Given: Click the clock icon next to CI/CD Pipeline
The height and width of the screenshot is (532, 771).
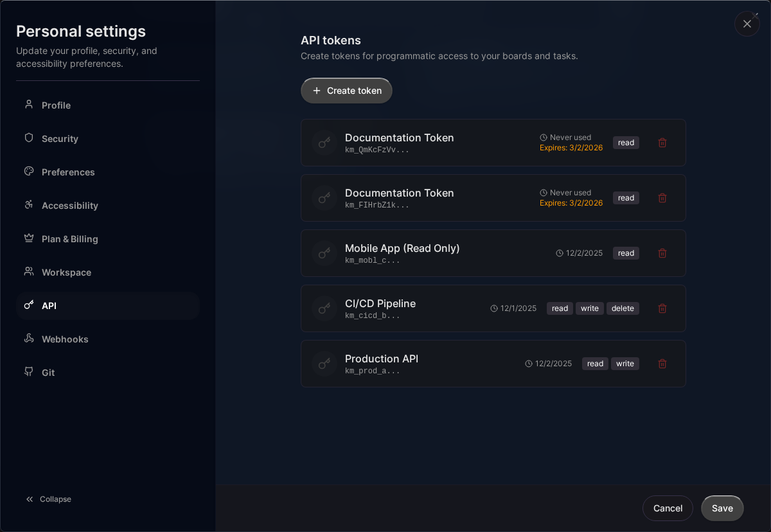Looking at the screenshot, I should (x=493, y=308).
